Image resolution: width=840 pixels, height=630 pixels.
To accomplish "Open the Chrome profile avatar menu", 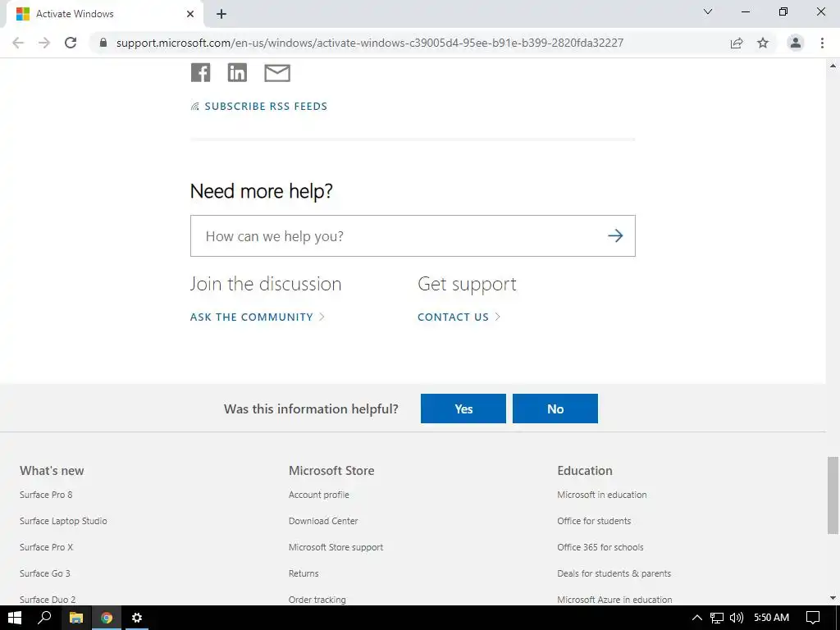I will tap(796, 43).
